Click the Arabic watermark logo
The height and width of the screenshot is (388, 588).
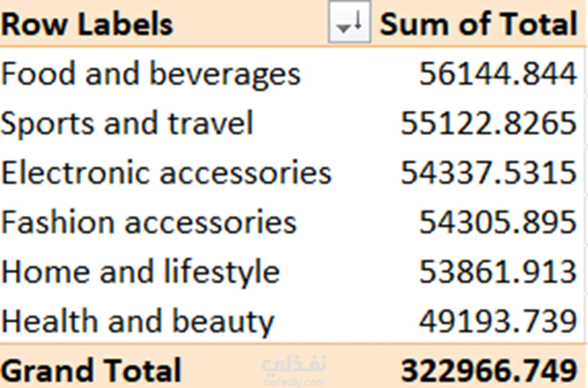[294, 365]
